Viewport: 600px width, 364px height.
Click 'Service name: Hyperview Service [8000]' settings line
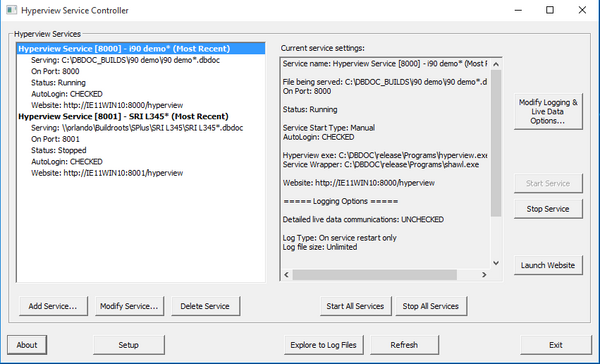tap(385, 64)
